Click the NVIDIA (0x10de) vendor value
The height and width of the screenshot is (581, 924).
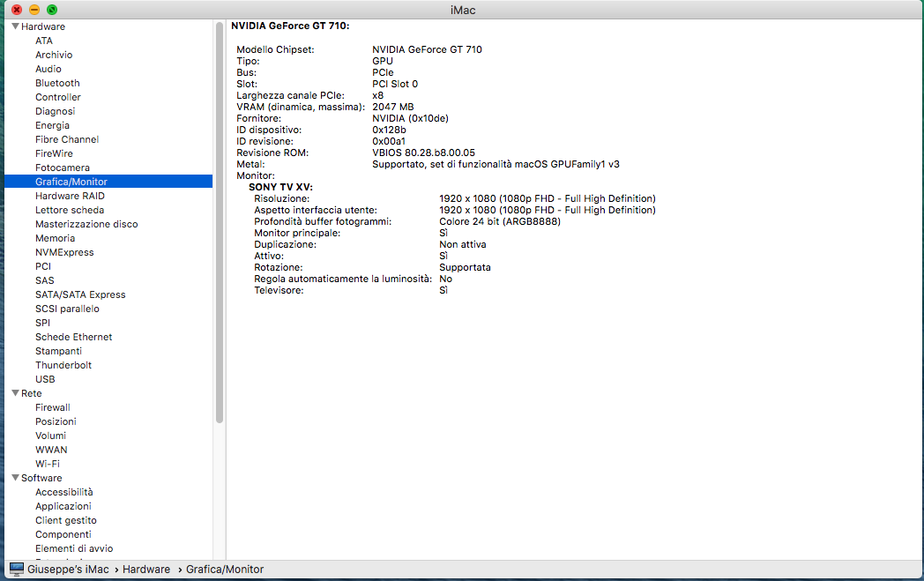click(410, 118)
